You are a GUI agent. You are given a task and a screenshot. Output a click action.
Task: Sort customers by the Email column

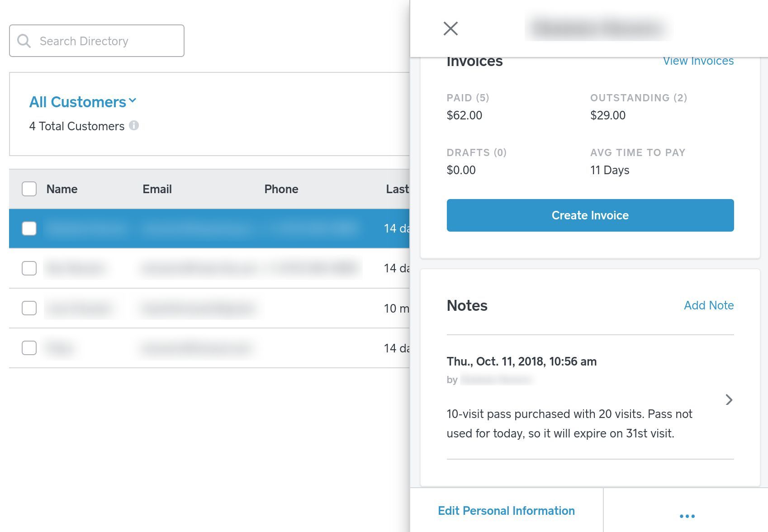pos(156,189)
